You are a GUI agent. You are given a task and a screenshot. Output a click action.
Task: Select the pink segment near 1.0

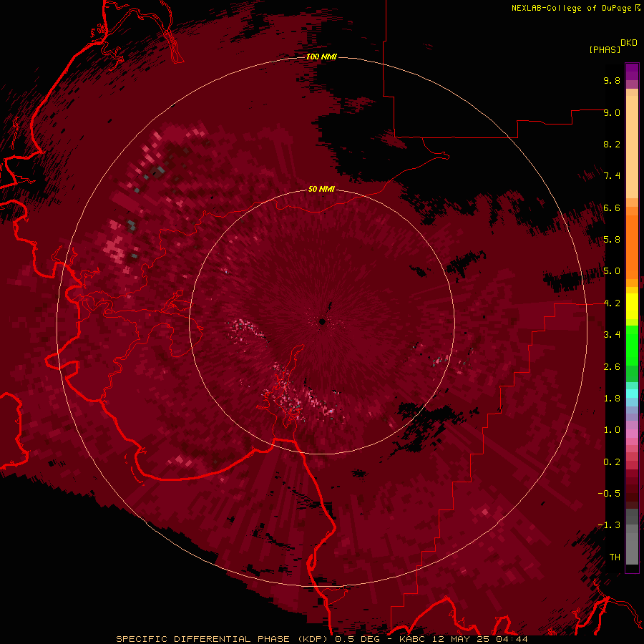click(x=632, y=434)
